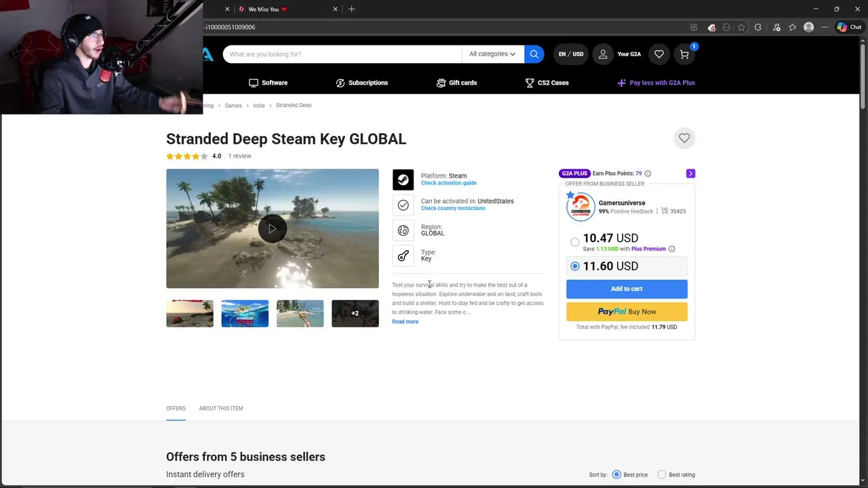Image resolution: width=868 pixels, height=488 pixels.
Task: Open the shopping cart icon
Action: (x=684, y=54)
